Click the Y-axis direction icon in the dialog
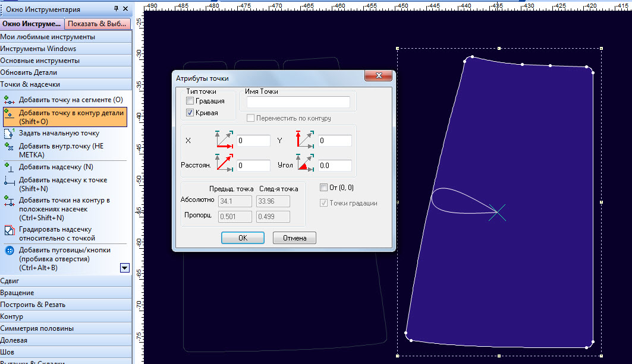632x364 pixels. (x=305, y=140)
